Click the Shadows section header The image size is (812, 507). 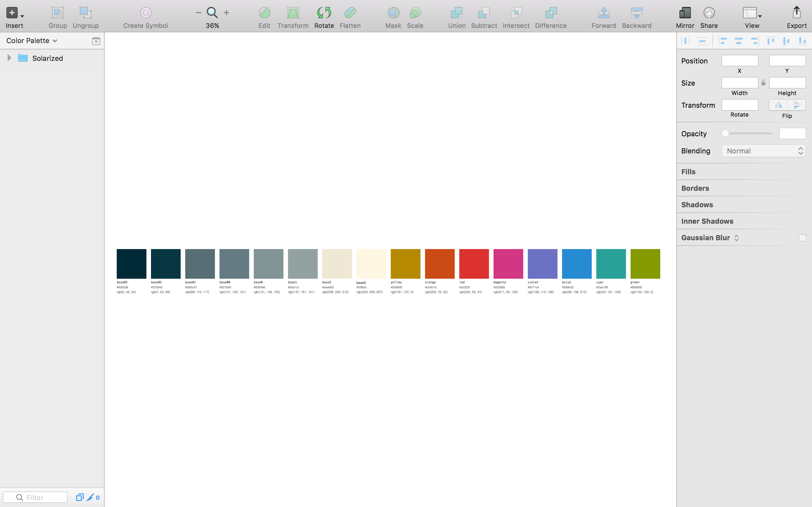(x=697, y=205)
